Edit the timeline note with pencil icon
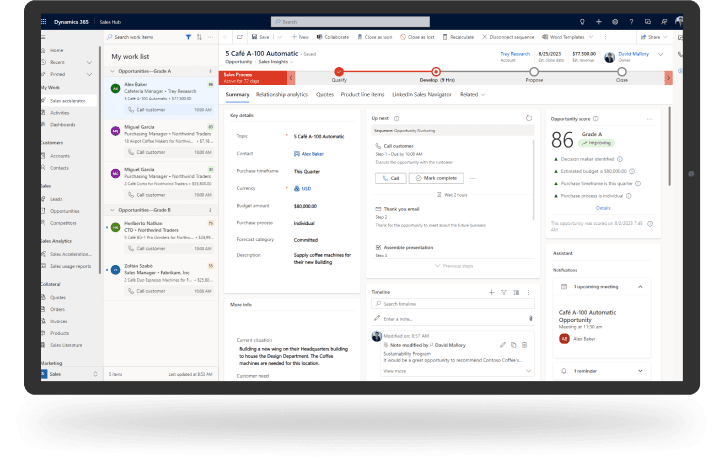724x462 pixels. (x=502, y=344)
